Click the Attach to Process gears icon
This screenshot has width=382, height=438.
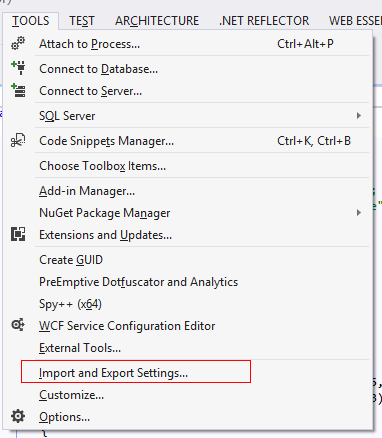pyautogui.click(x=18, y=44)
